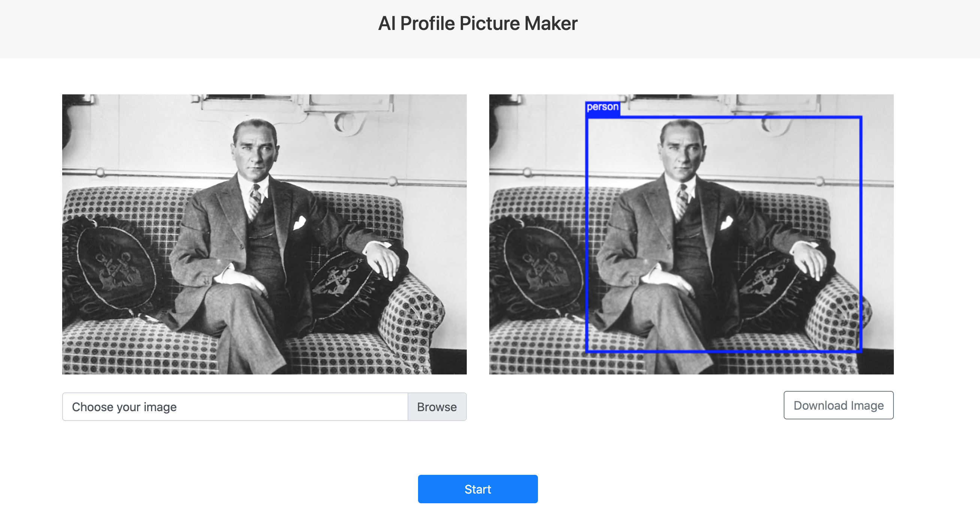
Task: Click the Choose your image input field
Action: click(x=235, y=406)
